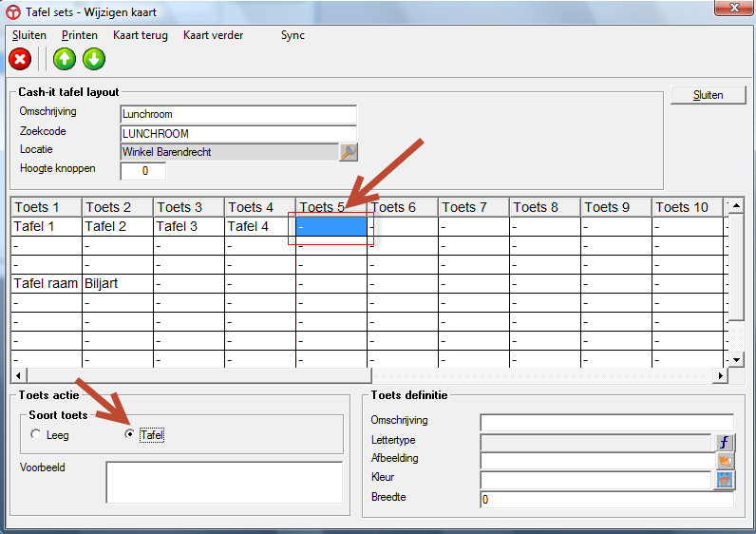The height and width of the screenshot is (534, 756).
Task: Click the Lettertype field
Action: pos(597,443)
